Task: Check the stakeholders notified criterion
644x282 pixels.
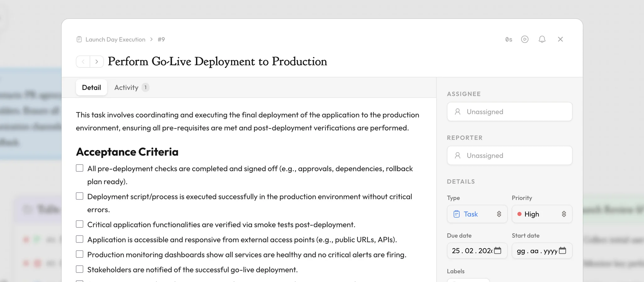Action: point(80,269)
